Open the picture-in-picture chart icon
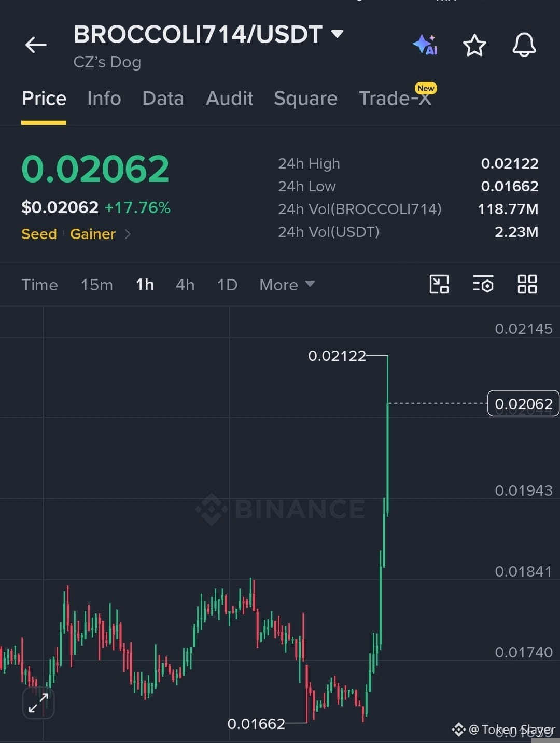The width and height of the screenshot is (560, 743). click(439, 284)
